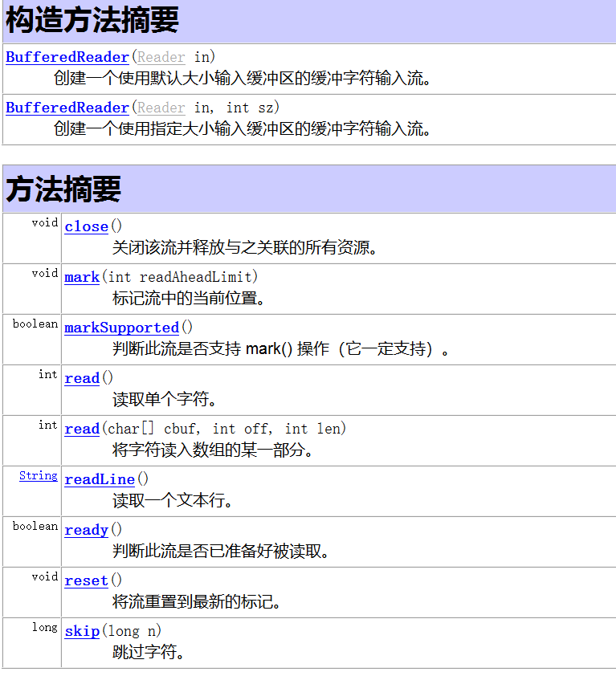This screenshot has height=676, width=616.
Task: Click the description 创建一个使用默认大小输入缓冲区的缓冲字符输入流
Action: [x=242, y=79]
